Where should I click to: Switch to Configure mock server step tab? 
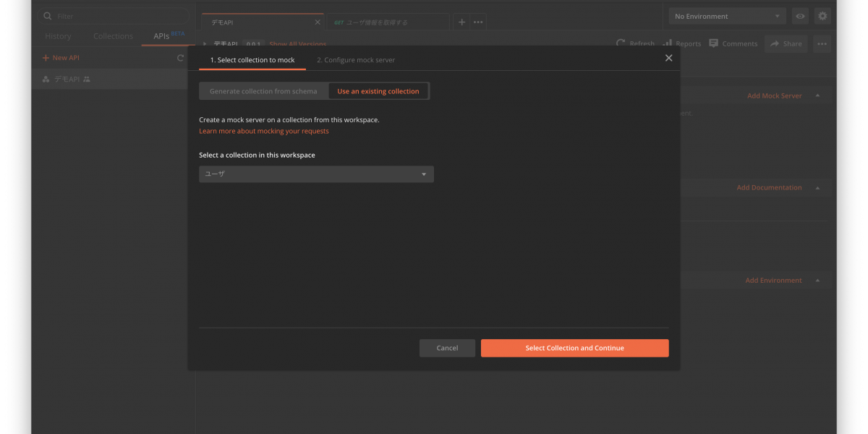pyautogui.click(x=355, y=60)
